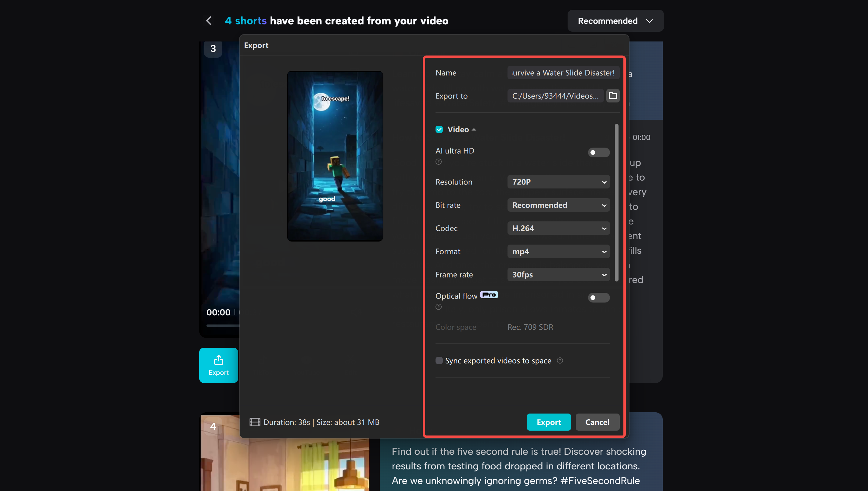Collapse the Video settings section
The height and width of the screenshot is (491, 868).
(475, 129)
